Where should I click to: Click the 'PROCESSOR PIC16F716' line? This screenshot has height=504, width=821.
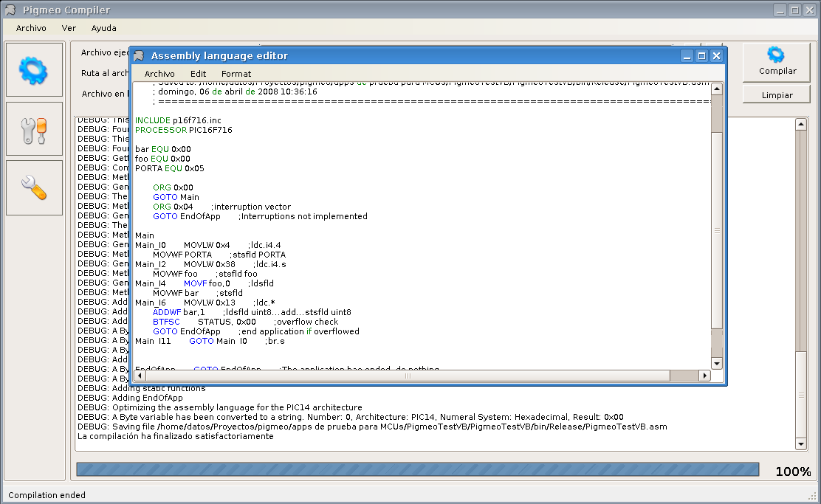pyautogui.click(x=184, y=130)
